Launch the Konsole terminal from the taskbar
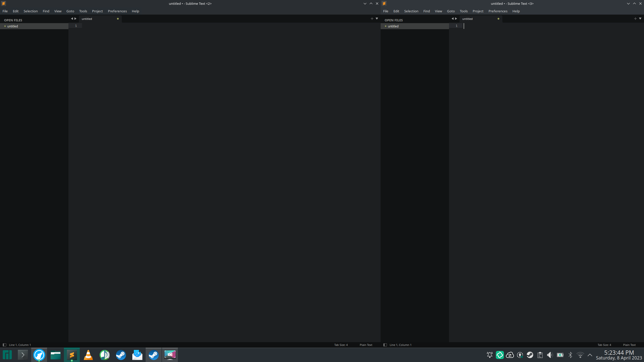644x362 pixels. pos(23,355)
